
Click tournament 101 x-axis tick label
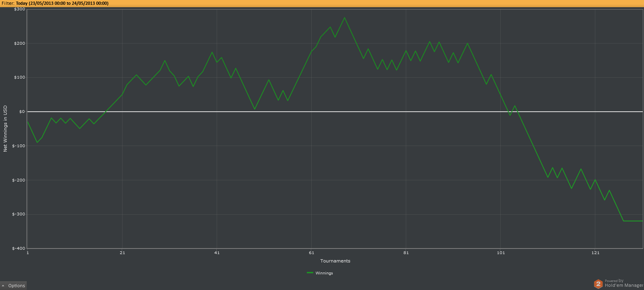click(500, 253)
